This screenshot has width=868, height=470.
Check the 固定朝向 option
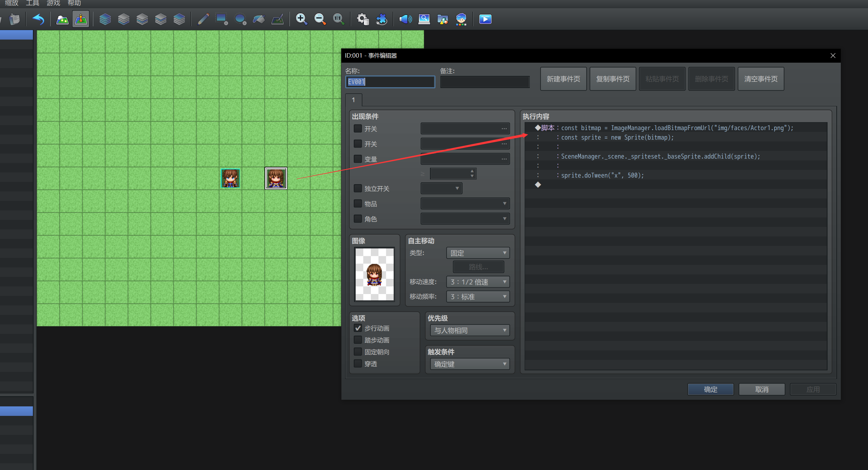point(358,352)
